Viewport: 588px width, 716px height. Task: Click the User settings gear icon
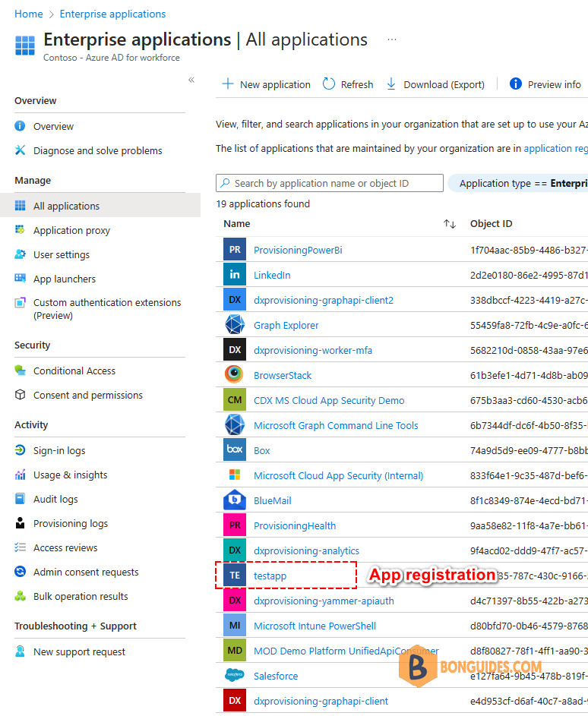(x=20, y=254)
